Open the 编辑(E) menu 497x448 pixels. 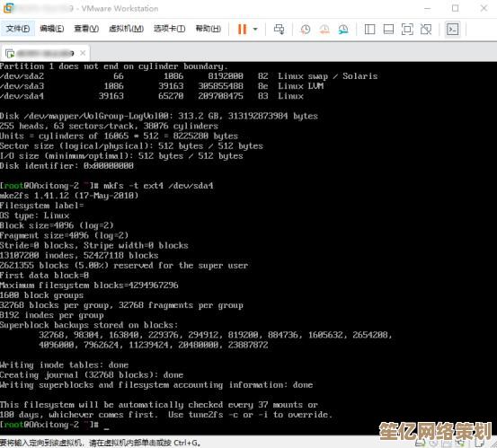51,29
